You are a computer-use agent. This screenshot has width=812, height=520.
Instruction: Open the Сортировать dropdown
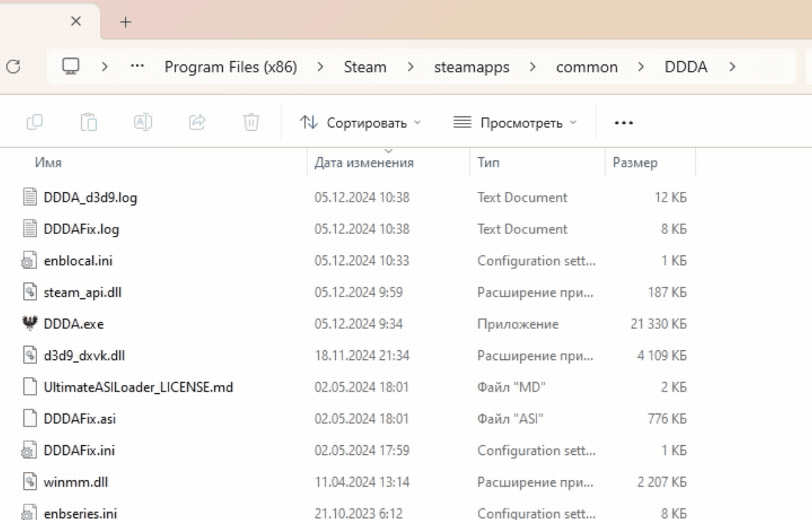click(x=361, y=122)
